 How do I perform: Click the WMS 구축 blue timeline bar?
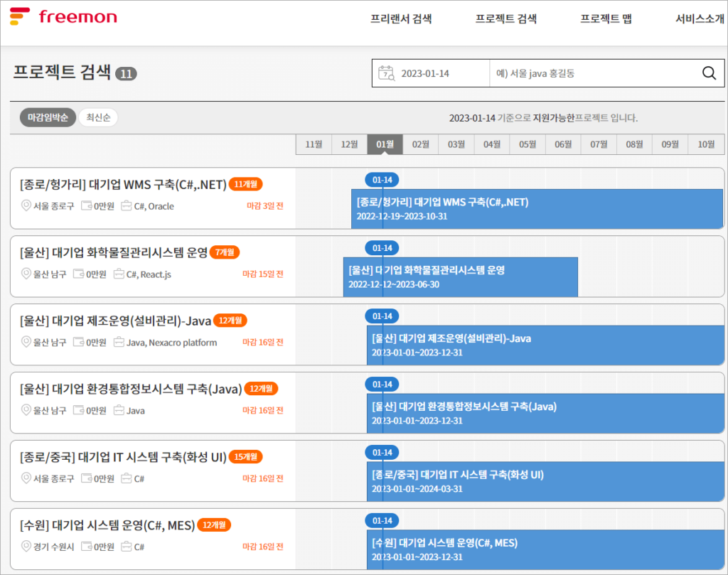537,209
